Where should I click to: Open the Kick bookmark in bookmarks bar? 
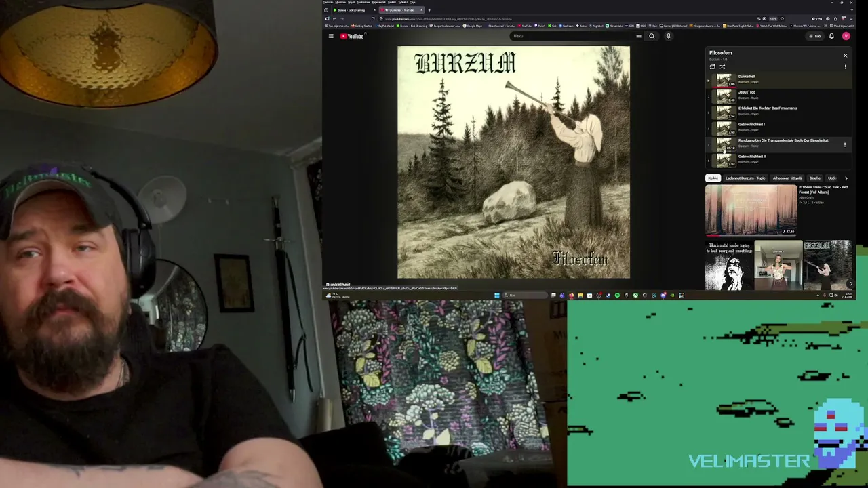click(x=554, y=26)
